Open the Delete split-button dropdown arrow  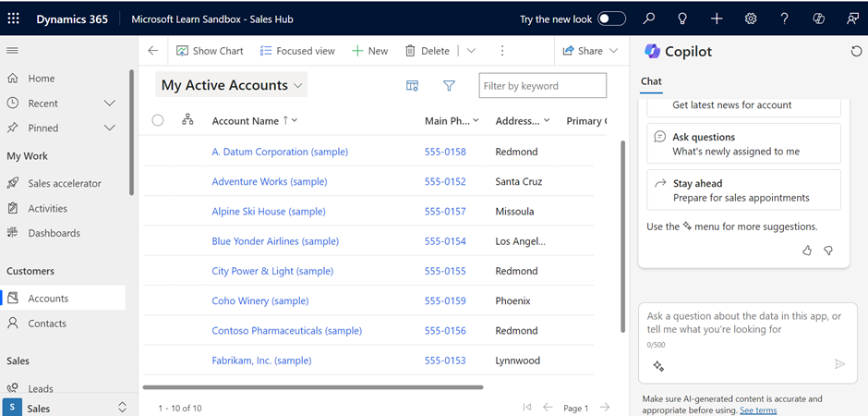click(x=471, y=51)
